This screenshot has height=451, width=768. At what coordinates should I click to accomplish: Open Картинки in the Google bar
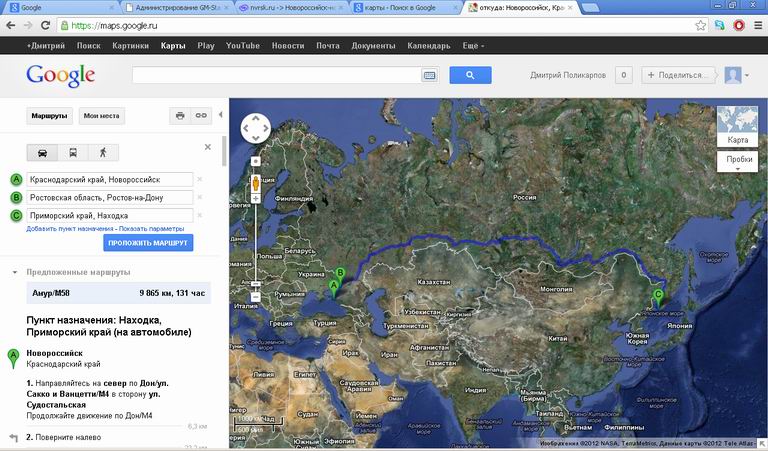click(130, 46)
